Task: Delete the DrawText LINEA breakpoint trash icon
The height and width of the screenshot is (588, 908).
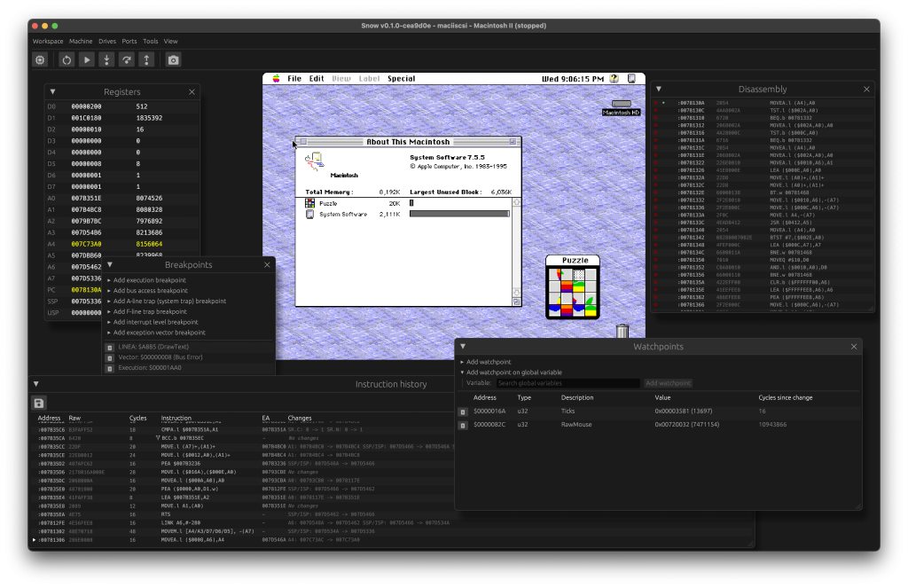Action: 110,347
